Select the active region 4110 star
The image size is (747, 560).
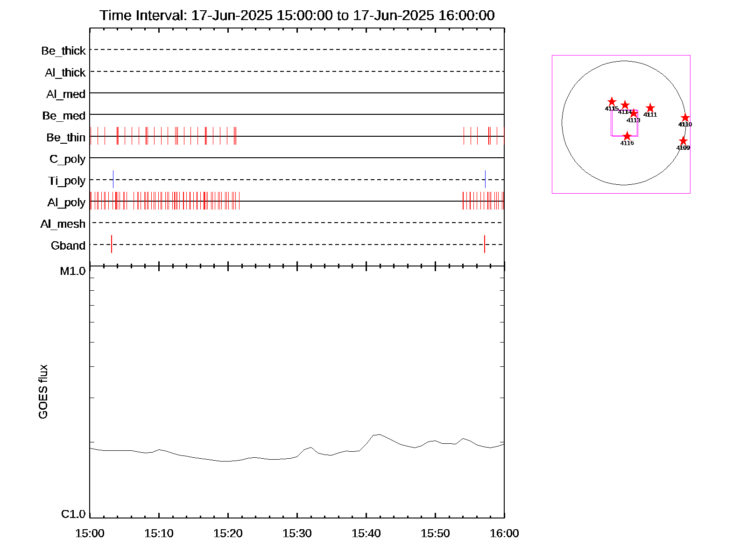click(685, 118)
